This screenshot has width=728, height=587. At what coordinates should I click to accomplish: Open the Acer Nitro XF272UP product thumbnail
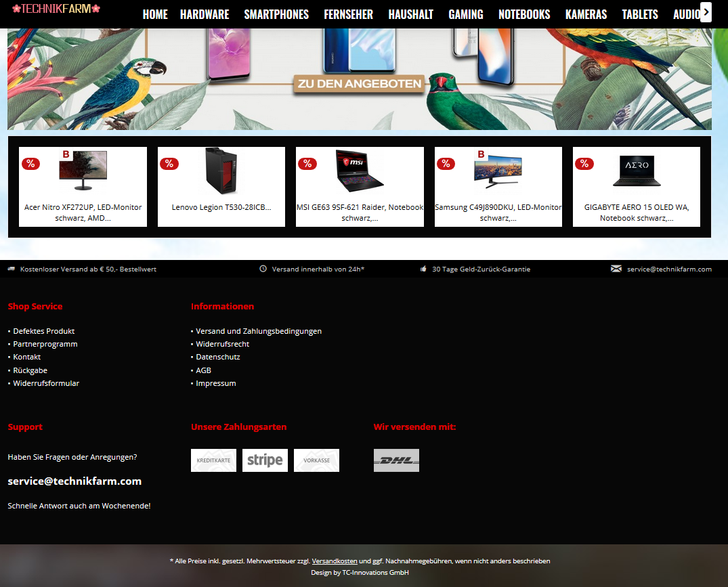(x=83, y=171)
